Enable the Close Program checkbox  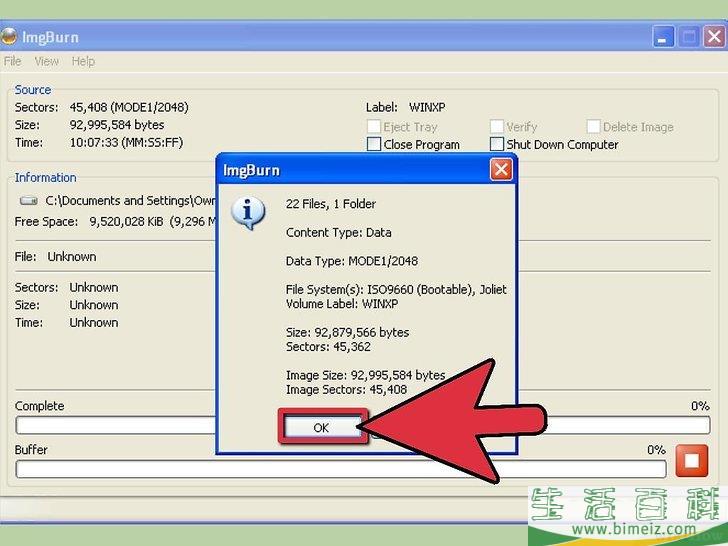[x=374, y=144]
